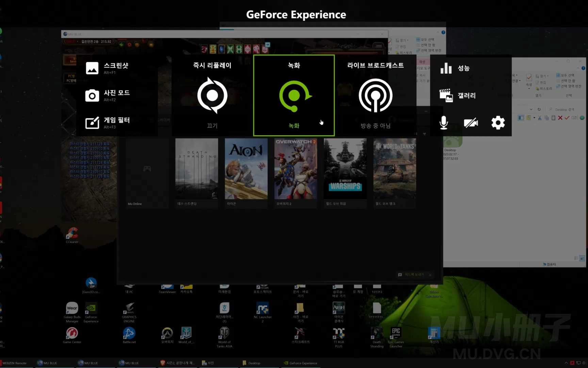Open Battle.net desktop shortcut
This screenshot has height=368, width=588.
point(129,336)
